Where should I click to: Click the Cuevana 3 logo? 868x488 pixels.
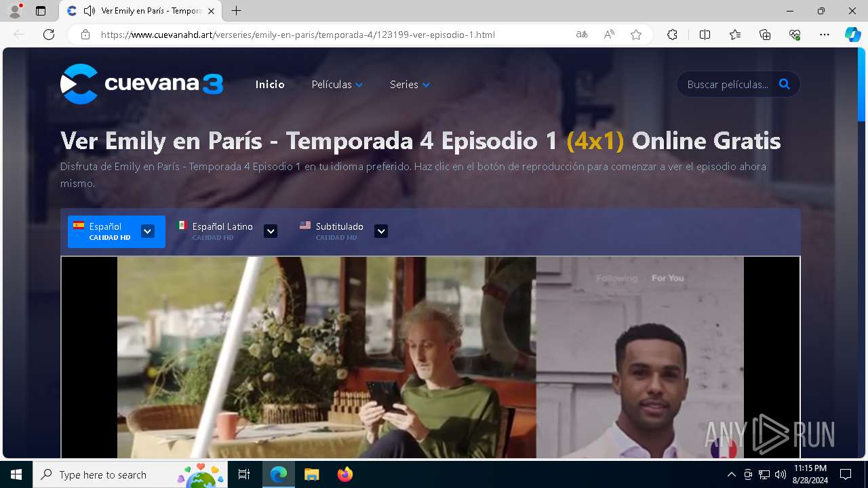tap(142, 84)
